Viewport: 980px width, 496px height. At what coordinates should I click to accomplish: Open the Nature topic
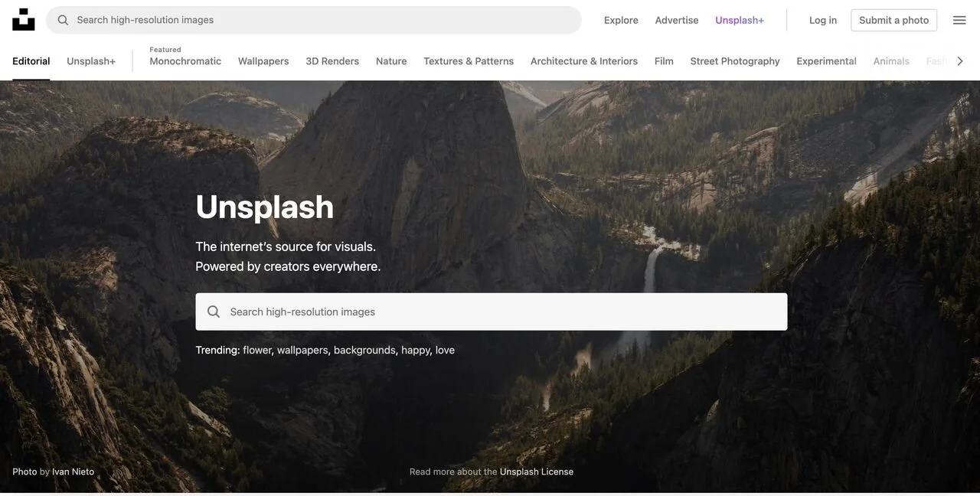(391, 61)
